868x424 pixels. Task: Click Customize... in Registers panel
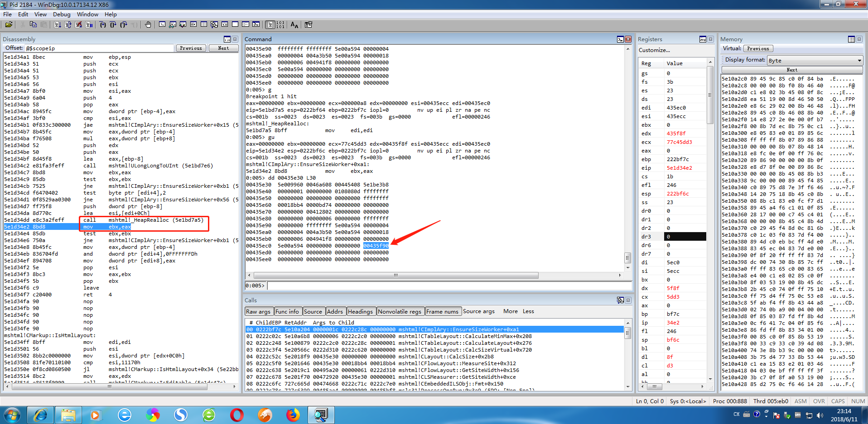(654, 50)
